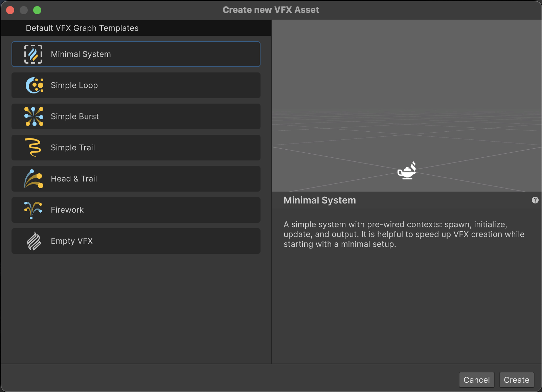The height and width of the screenshot is (392, 542).
Task: Click the Simple Burst template icon
Action: point(34,116)
